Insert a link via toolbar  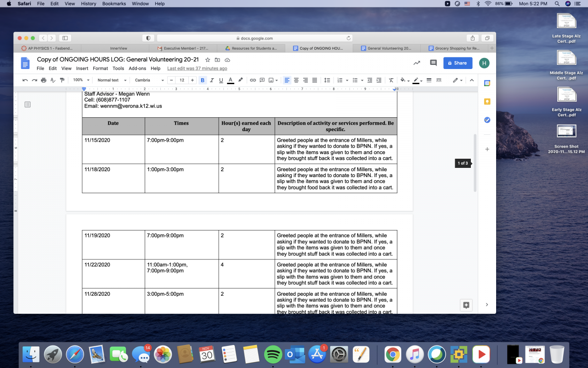(x=253, y=80)
